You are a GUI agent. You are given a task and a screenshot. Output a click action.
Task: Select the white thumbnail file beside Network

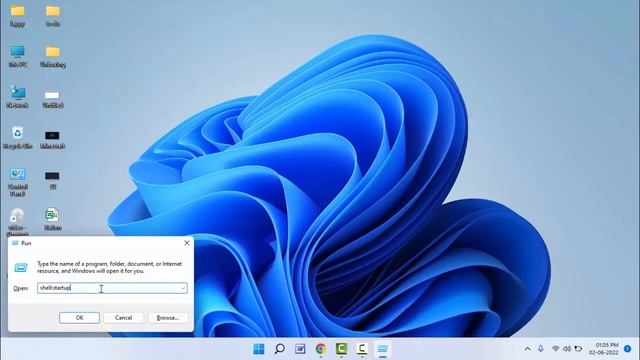click(x=52, y=99)
